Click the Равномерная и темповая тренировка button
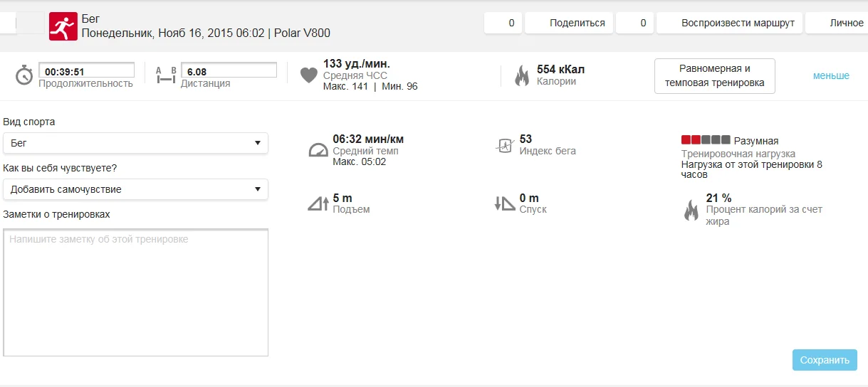The height and width of the screenshot is (387, 868). [x=714, y=76]
